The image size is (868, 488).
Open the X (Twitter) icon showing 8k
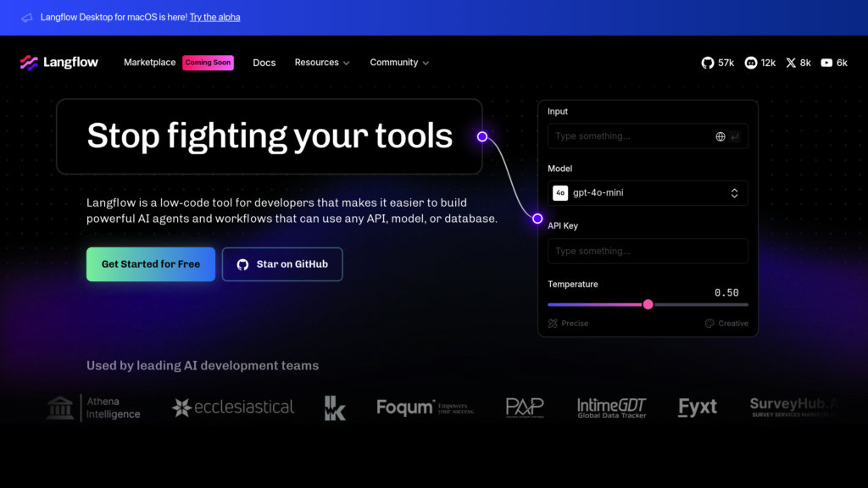click(792, 63)
